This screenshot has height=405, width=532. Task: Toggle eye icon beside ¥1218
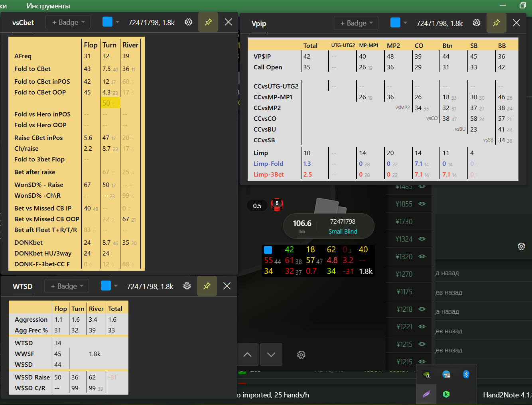[x=422, y=309]
